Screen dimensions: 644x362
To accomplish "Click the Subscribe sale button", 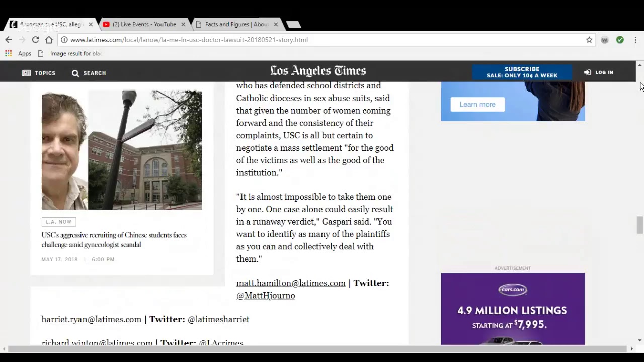I will pyautogui.click(x=522, y=72).
